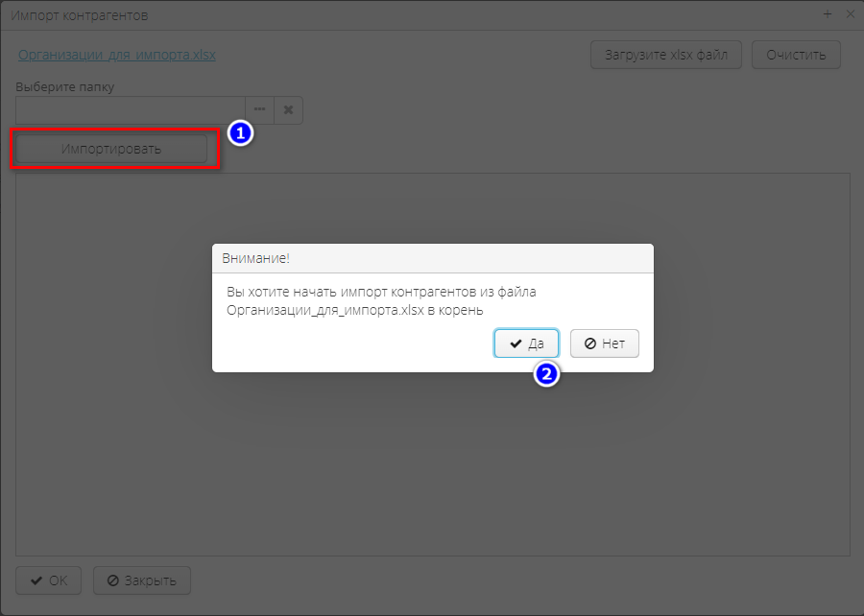The image size is (864, 616).
Task: Click the import confirmation message text
Action: tap(381, 300)
